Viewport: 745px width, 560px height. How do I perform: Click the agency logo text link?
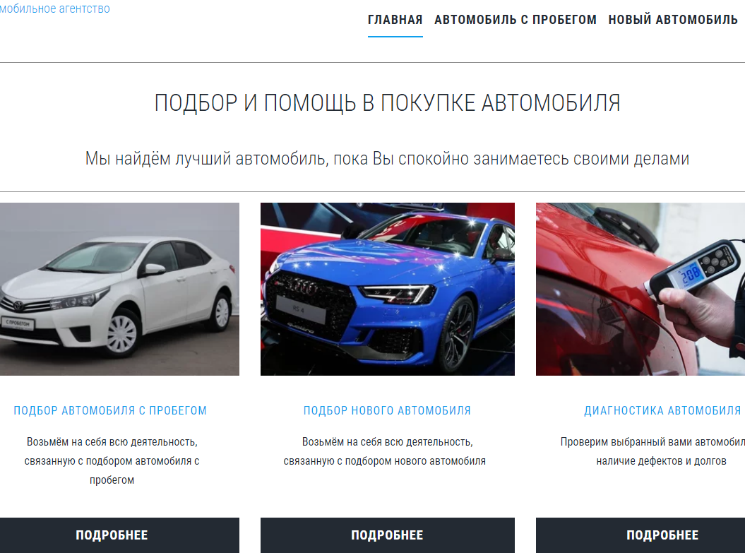click(x=54, y=8)
